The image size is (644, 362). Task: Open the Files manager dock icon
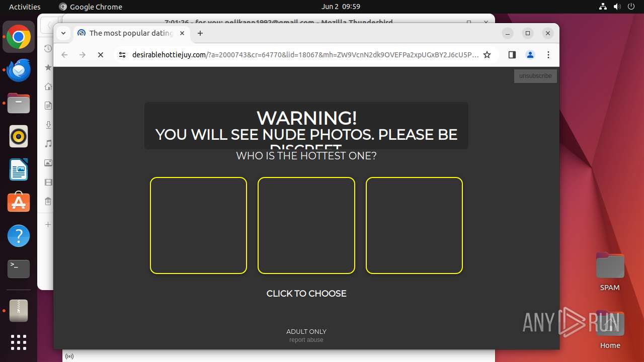(x=19, y=104)
